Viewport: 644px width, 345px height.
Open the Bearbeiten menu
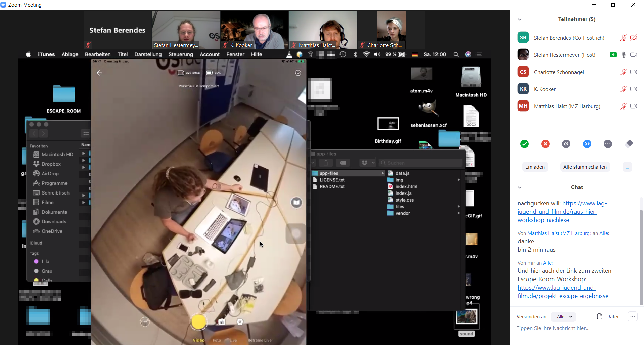click(x=98, y=54)
